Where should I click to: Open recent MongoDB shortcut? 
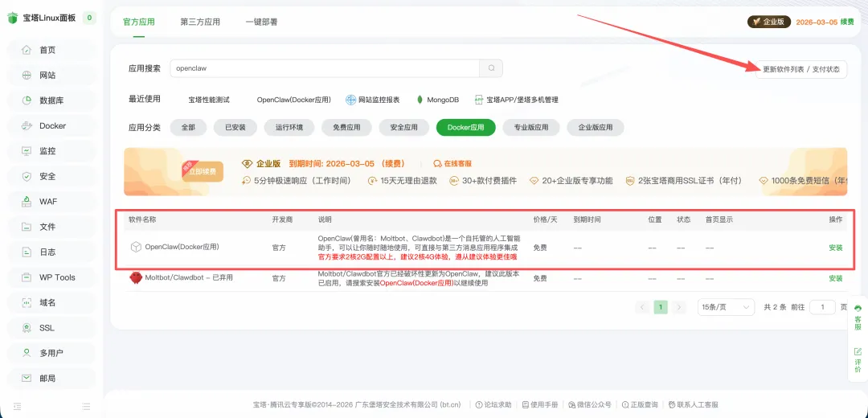437,100
